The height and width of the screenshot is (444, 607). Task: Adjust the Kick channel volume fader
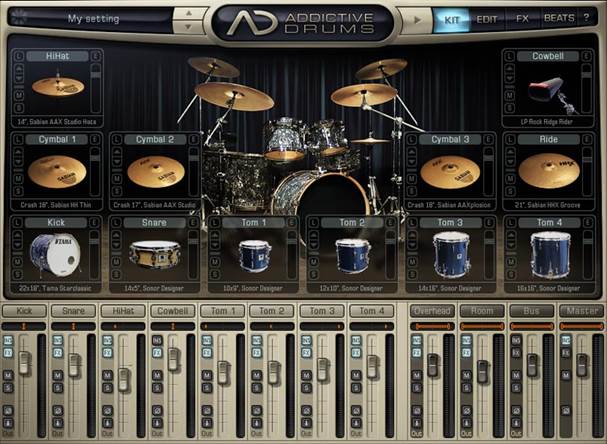click(x=24, y=362)
